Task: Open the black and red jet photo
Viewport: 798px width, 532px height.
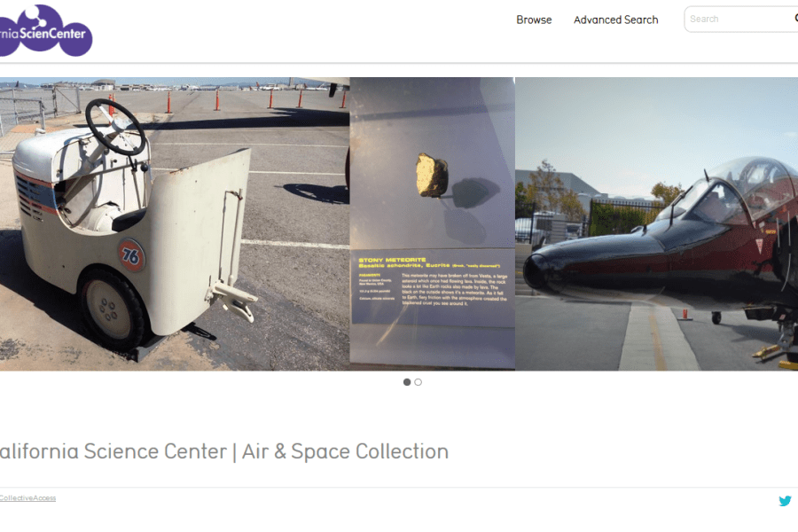Action: coord(656,224)
